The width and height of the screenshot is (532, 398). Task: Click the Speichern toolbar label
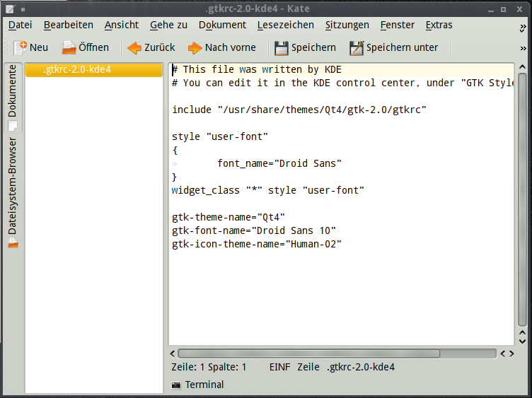[313, 48]
